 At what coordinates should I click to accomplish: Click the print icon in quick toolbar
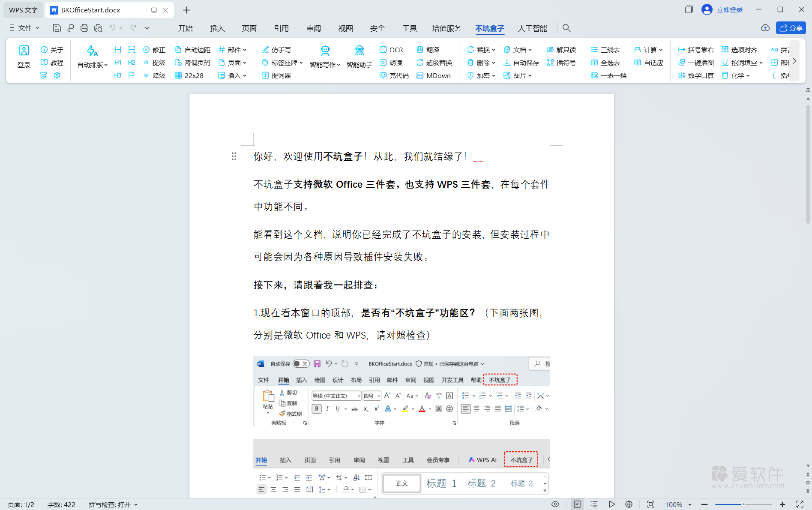click(84, 28)
